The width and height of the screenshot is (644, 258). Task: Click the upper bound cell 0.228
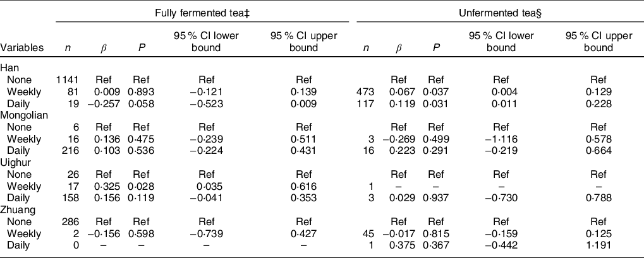pyautogui.click(x=597, y=104)
